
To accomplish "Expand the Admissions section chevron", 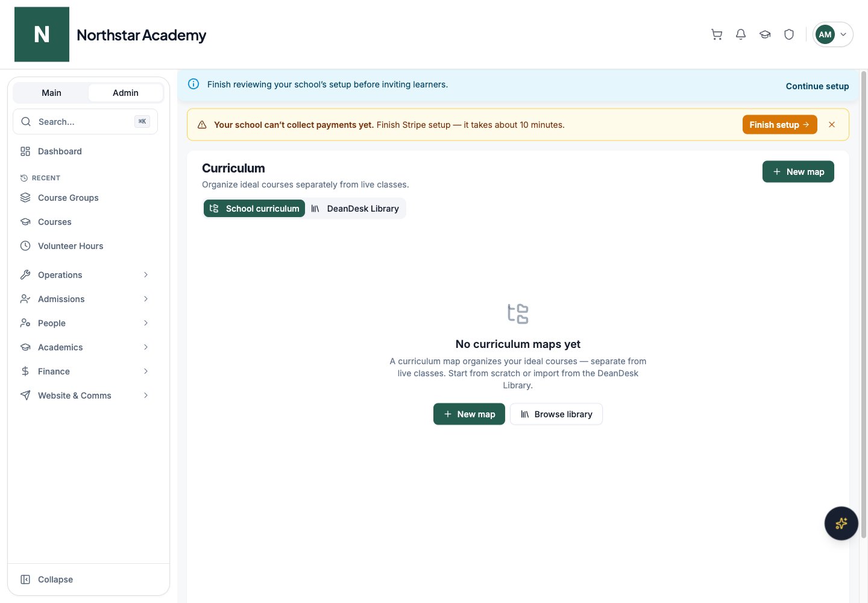I will click(x=146, y=299).
